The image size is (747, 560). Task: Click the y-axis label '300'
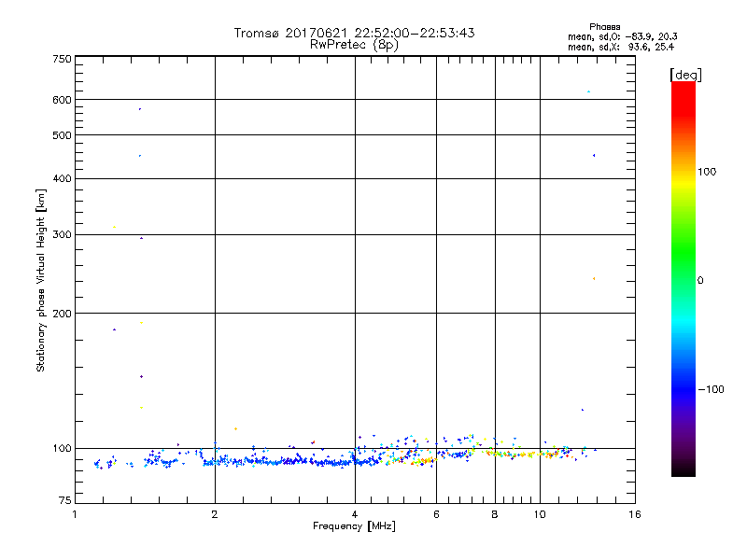(62, 235)
